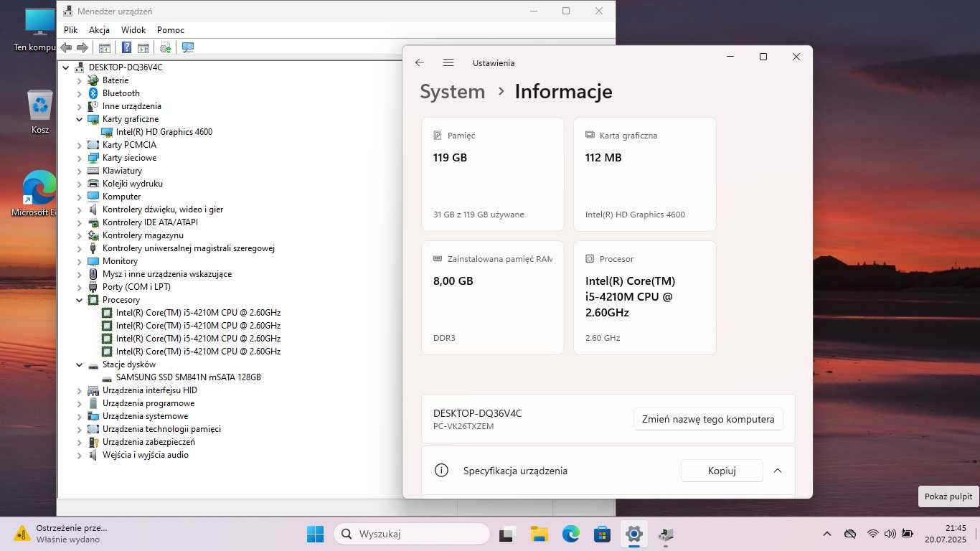The image size is (980, 551).
Task: Open the Kosz recycle bin desktop icon
Action: [x=40, y=112]
